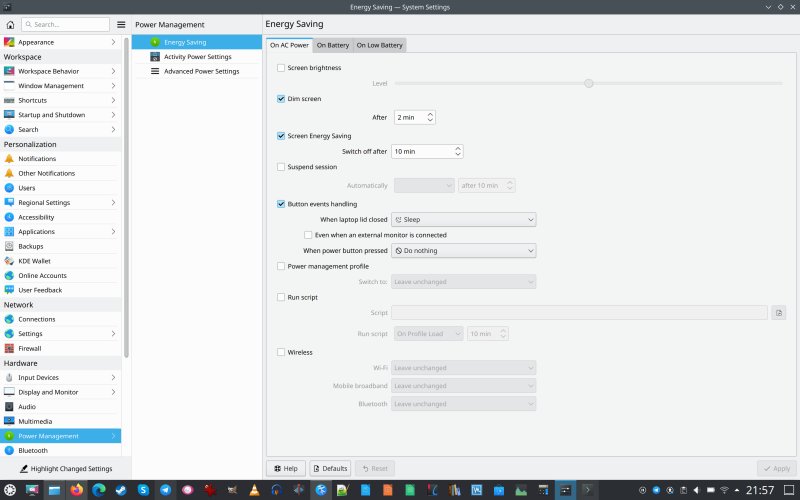
Task: Switch to the On Battery tab
Action: (x=333, y=45)
